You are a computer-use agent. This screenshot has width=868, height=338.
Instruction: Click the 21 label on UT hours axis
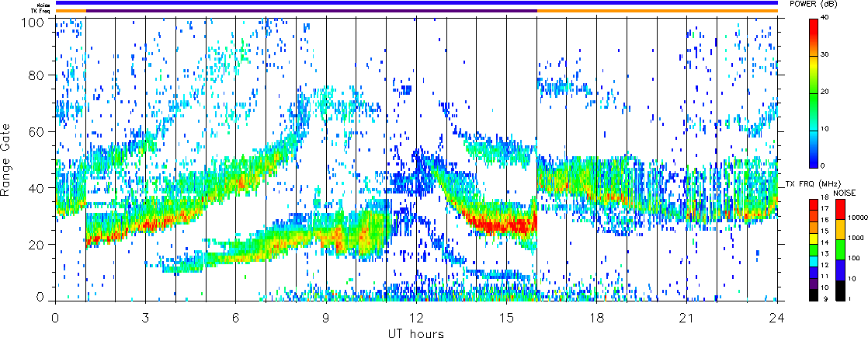(x=687, y=318)
